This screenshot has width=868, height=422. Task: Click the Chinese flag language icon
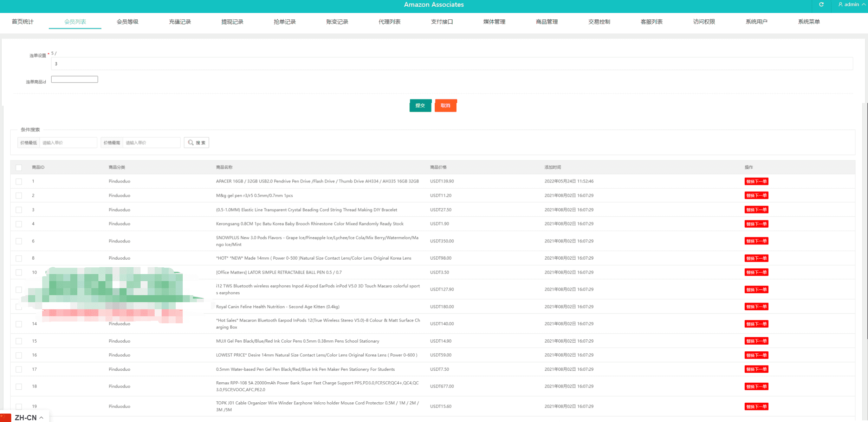click(6, 417)
